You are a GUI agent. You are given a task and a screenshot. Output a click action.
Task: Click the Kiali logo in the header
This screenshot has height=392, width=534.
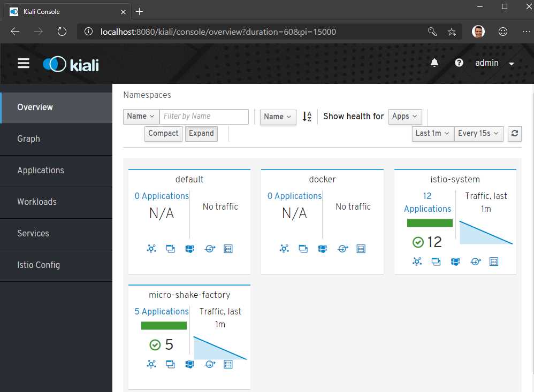70,64
